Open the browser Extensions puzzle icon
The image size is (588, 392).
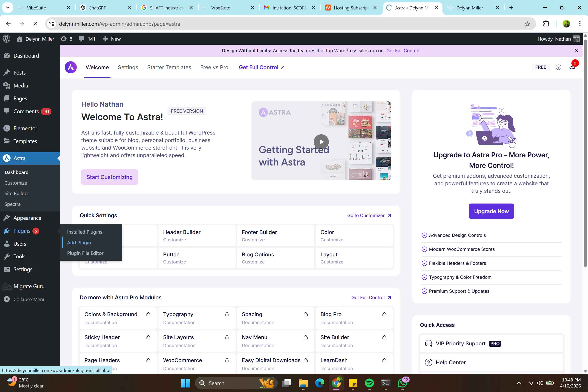pyautogui.click(x=546, y=24)
